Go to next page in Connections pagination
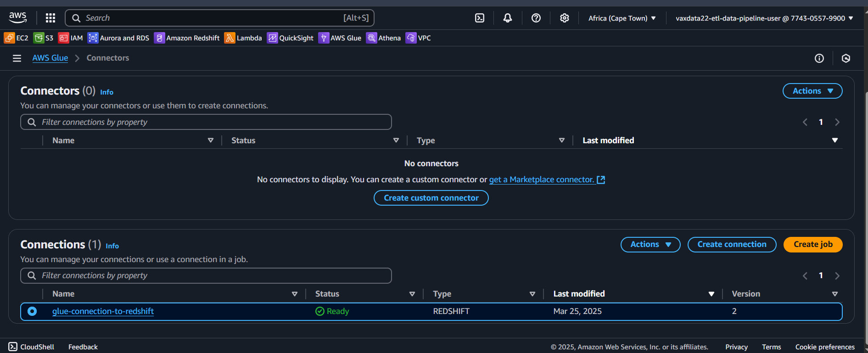 [x=837, y=276]
